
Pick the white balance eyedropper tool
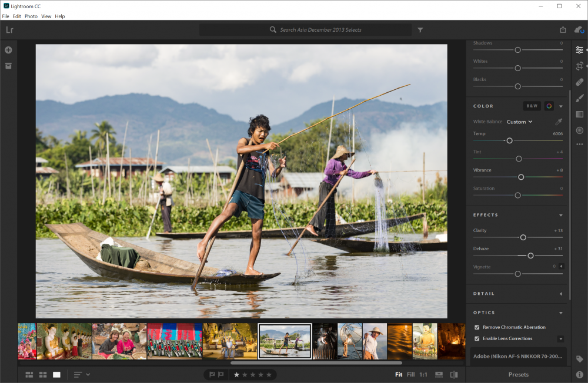[x=559, y=122]
